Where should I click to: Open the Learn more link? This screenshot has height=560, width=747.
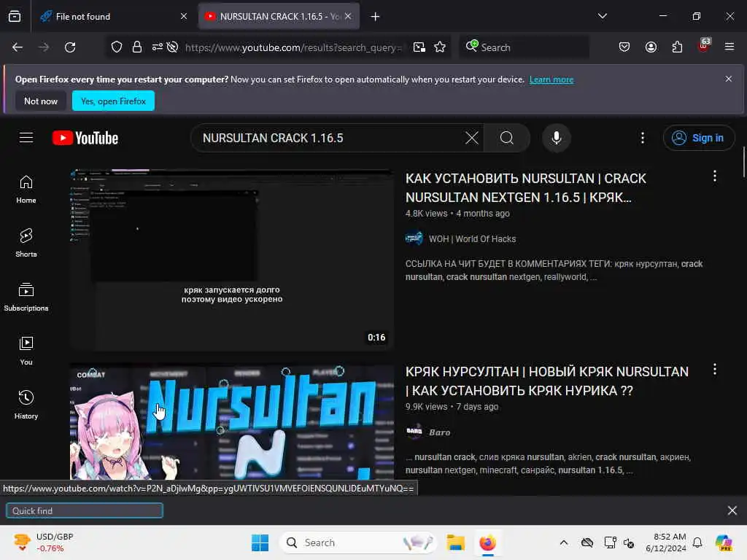tap(551, 79)
